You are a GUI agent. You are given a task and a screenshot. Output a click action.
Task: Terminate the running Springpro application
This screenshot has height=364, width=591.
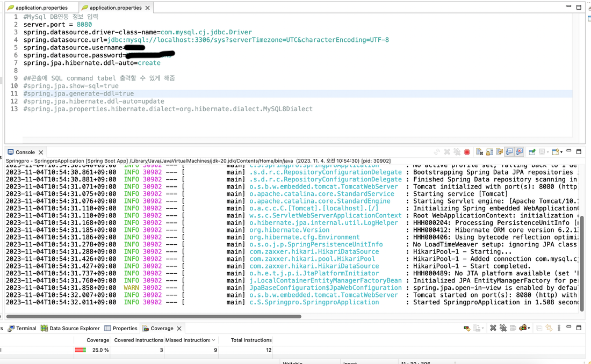467,152
